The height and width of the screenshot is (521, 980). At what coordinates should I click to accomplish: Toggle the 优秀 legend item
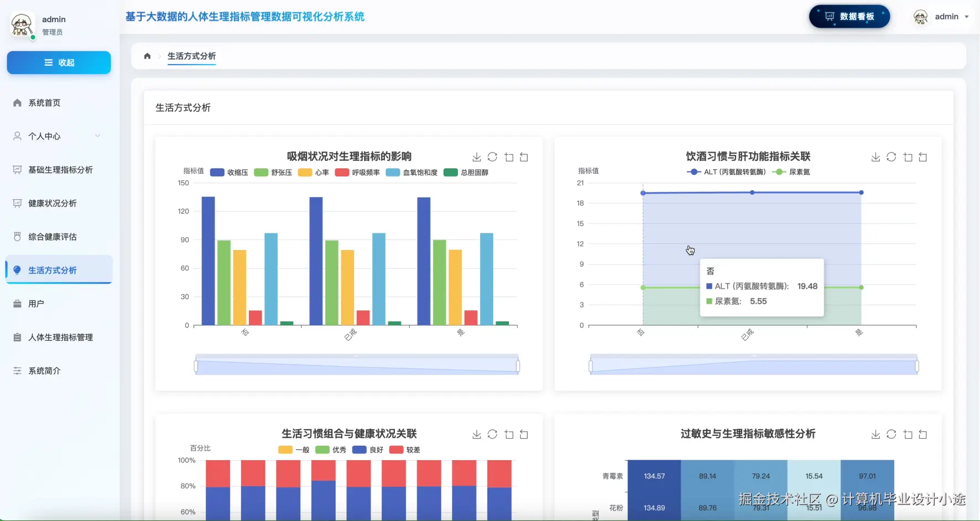[x=331, y=450]
